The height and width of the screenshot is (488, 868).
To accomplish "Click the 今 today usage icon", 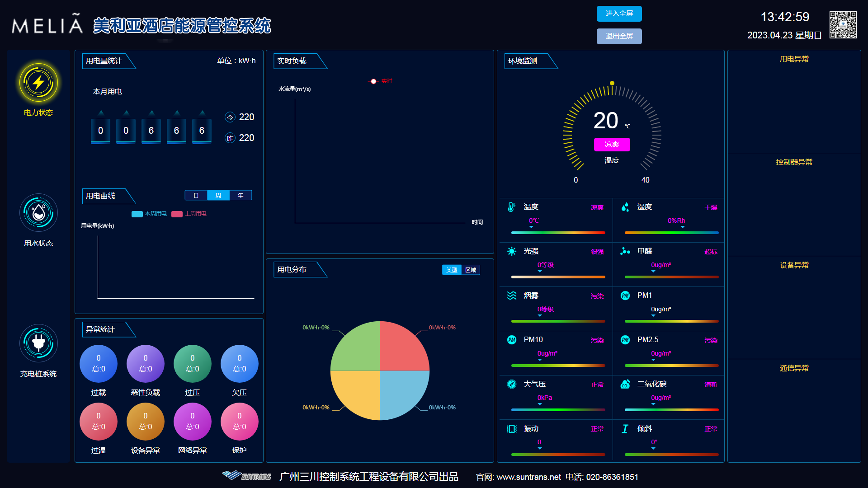I will point(230,117).
